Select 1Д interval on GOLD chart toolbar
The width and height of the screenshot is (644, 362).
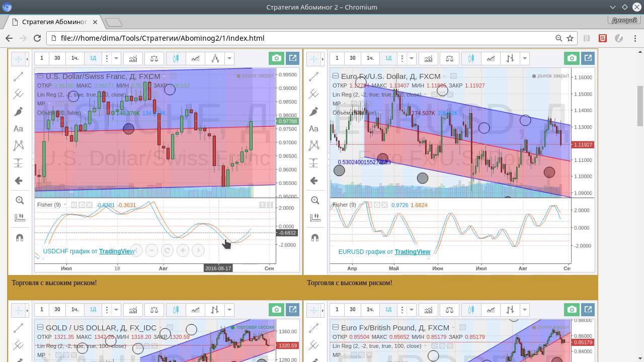pyautogui.click(x=93, y=309)
